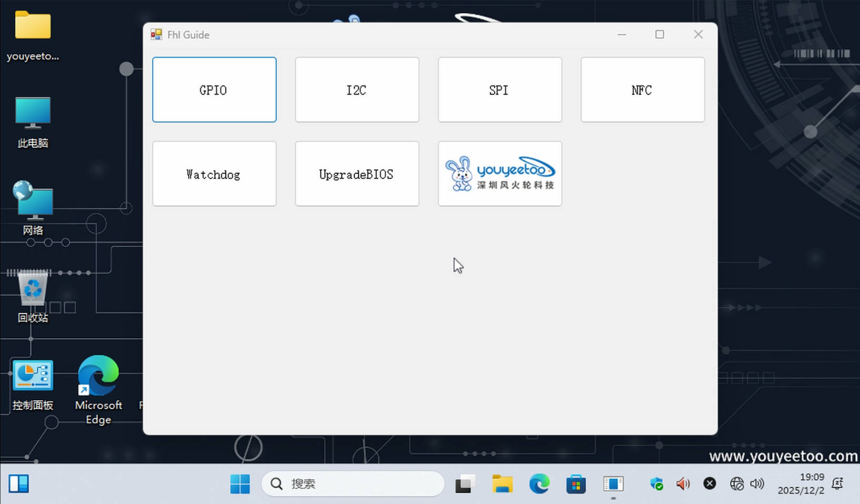This screenshot has height=504, width=860.
Task: Open the NFC tool
Action: click(642, 90)
